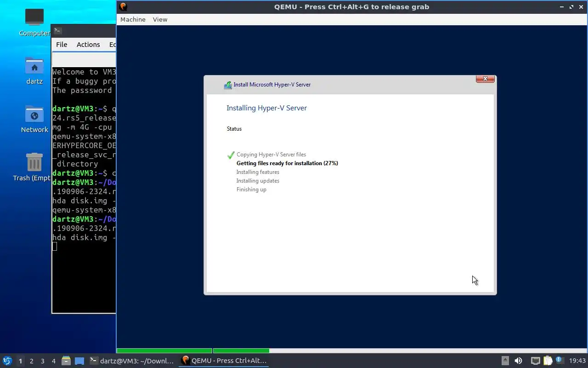Click the Hyper-V installer setup icon
The height and width of the screenshot is (368, 588).
tap(228, 85)
